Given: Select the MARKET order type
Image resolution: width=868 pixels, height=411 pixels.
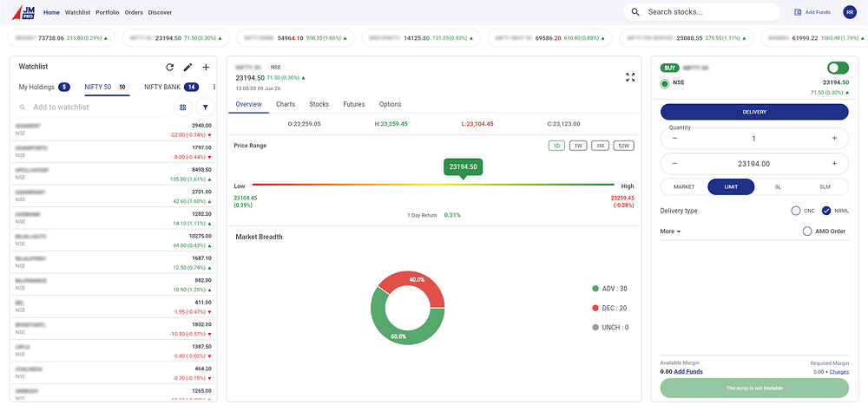Looking at the screenshot, I should pyautogui.click(x=684, y=187).
